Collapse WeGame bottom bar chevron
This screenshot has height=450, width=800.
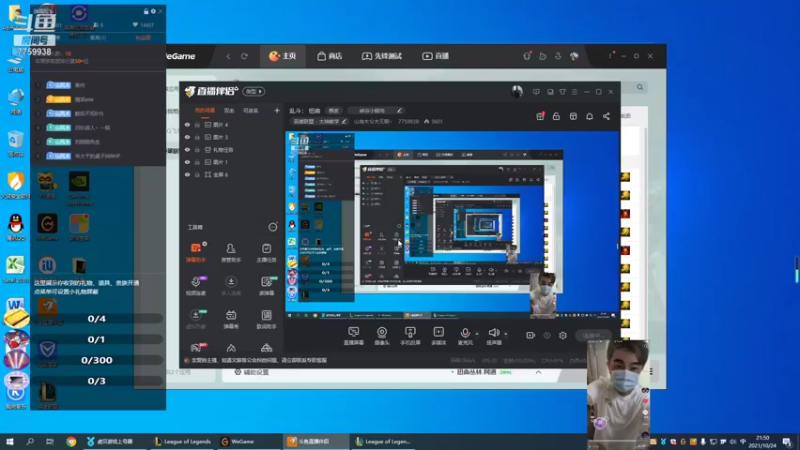click(538, 372)
